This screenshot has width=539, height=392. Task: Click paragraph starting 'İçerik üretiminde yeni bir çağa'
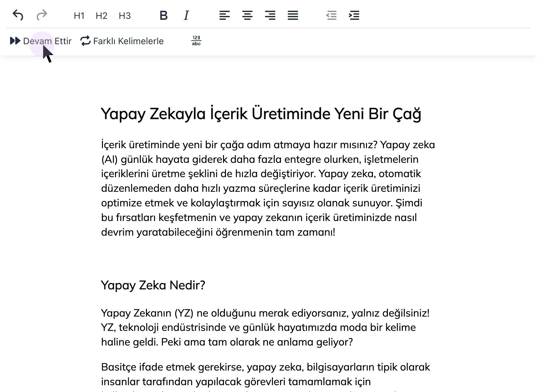click(268, 188)
